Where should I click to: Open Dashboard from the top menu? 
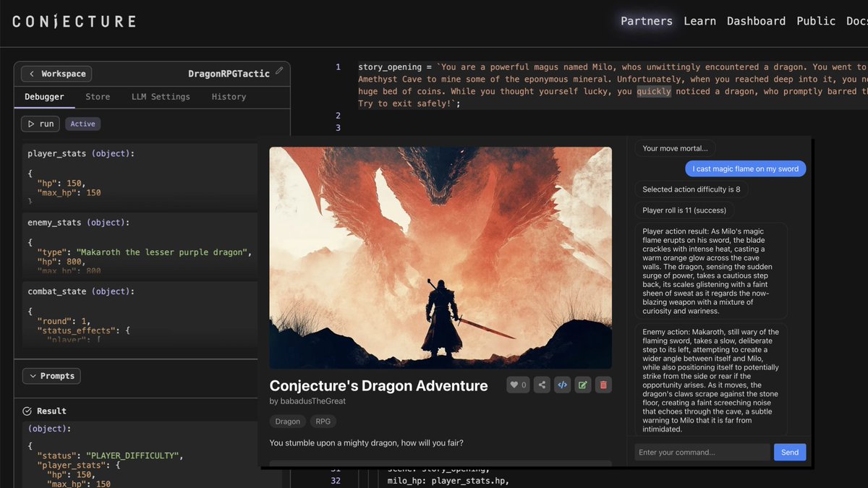[x=756, y=21]
